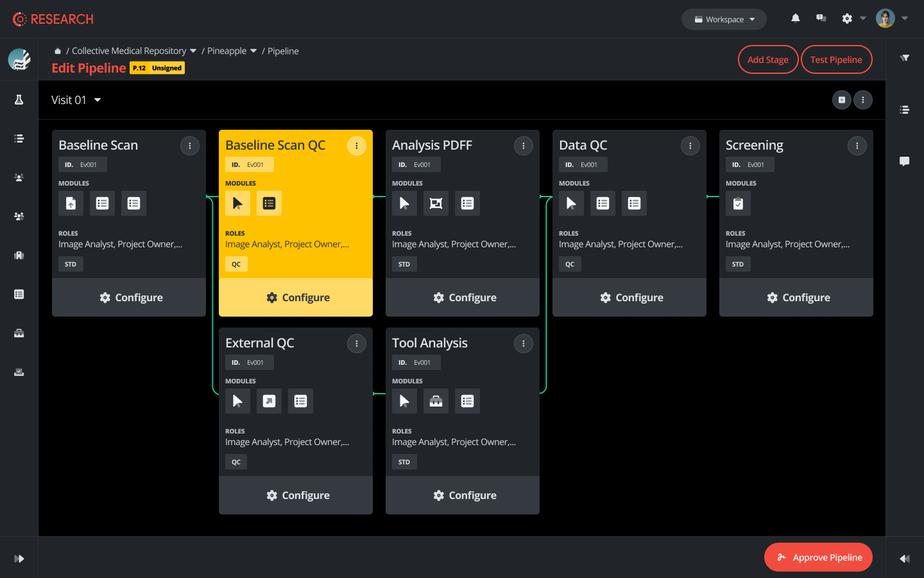Select the clipboard check module in Screening

tap(738, 204)
